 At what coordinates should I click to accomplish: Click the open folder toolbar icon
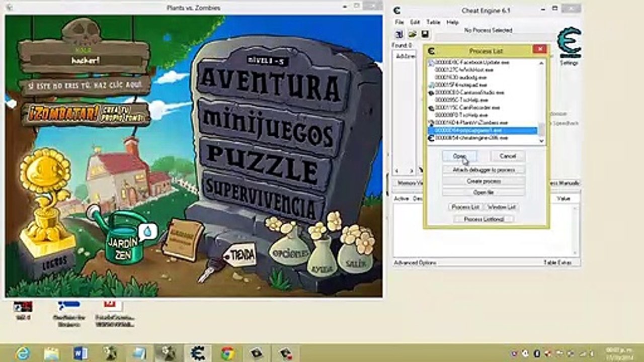tap(413, 34)
